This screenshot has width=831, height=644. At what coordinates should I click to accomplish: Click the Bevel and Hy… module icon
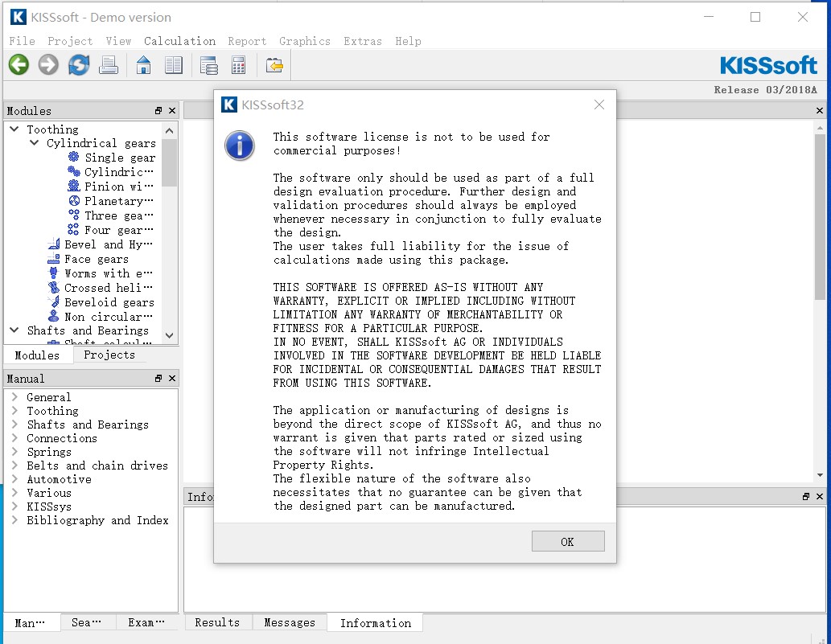[x=54, y=244]
